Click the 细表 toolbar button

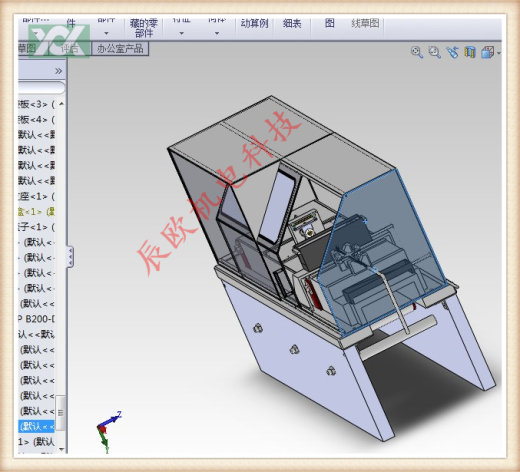292,23
